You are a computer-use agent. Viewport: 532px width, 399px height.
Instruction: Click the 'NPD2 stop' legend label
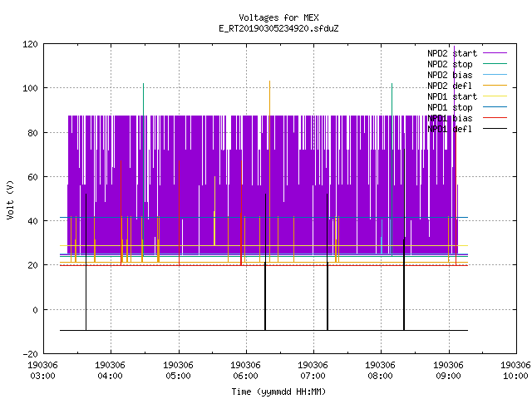click(x=450, y=64)
